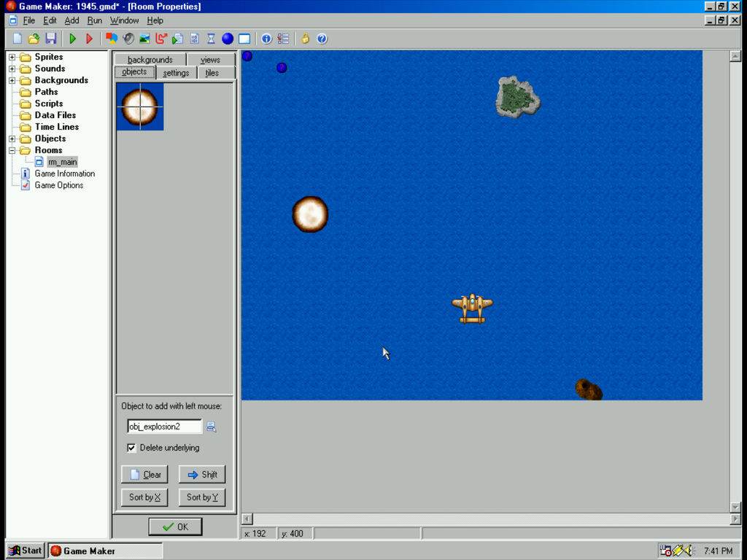Viewport: 747px width, 560px height.
Task: Click Sort by X button
Action: [x=144, y=497]
